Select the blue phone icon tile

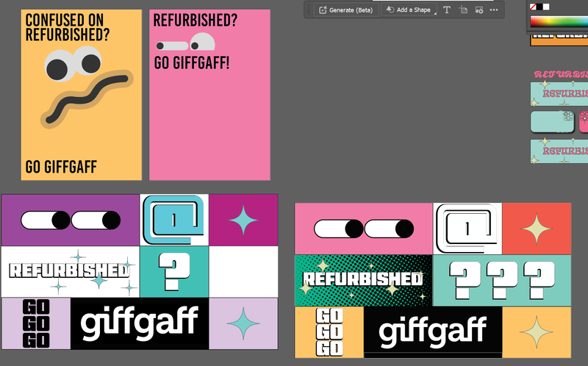tap(174, 220)
